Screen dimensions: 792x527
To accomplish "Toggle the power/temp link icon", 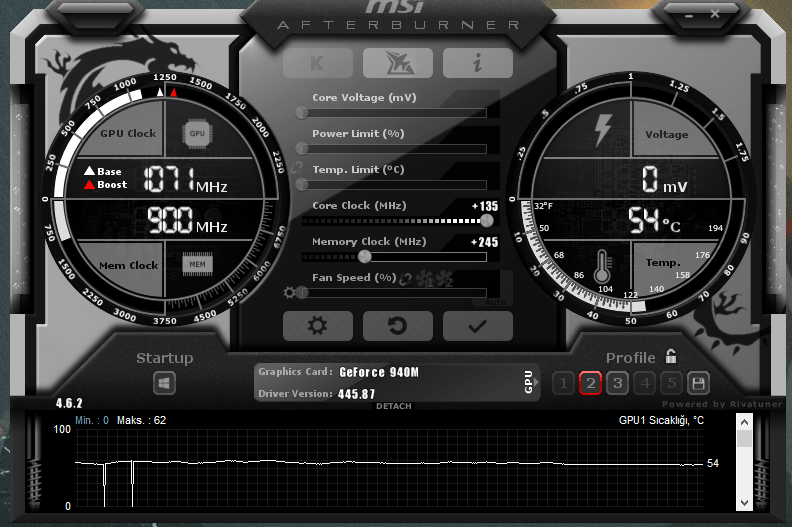I will (296, 166).
